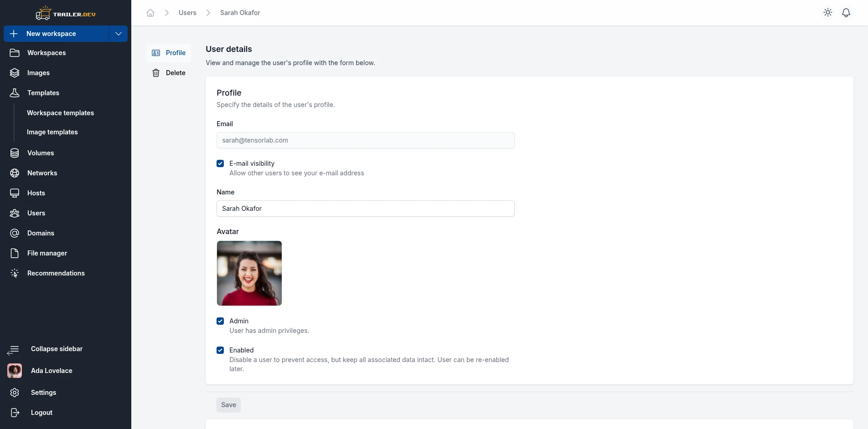
Task: Navigate to Networks
Action: point(42,173)
